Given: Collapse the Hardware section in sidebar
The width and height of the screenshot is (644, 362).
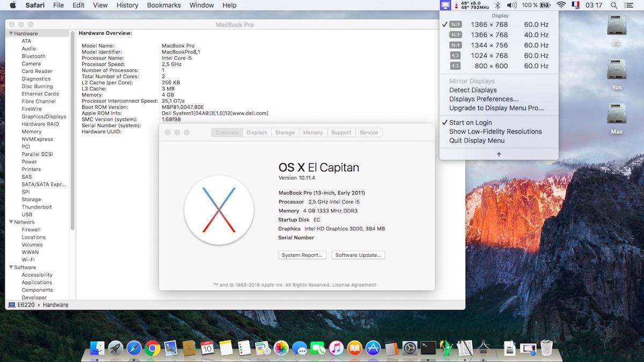Looking at the screenshot, I should [x=11, y=33].
